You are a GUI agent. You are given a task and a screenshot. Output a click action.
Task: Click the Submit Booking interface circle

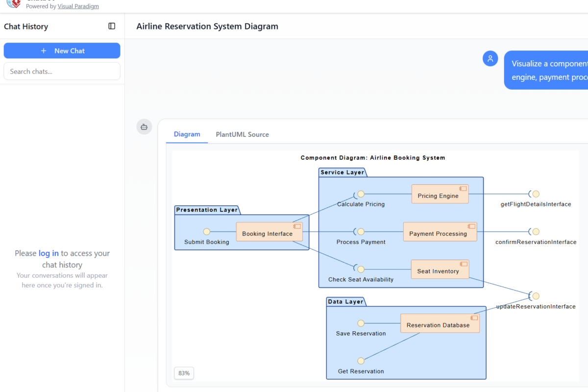point(207,232)
